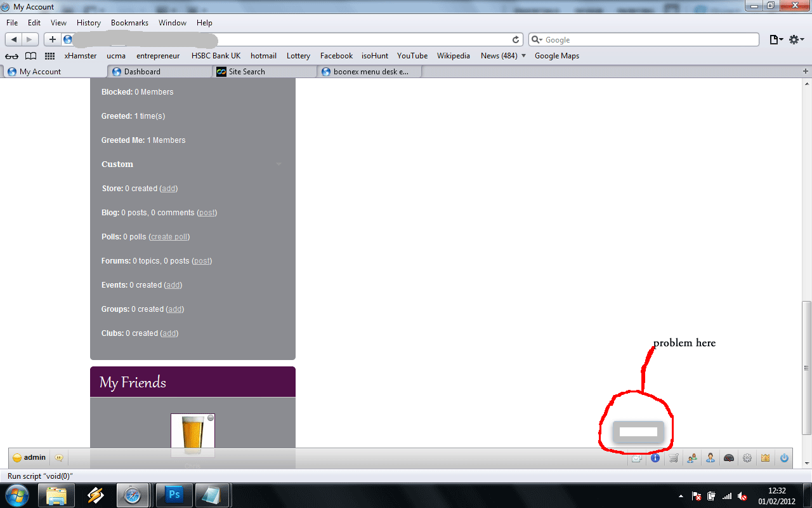Click the volume speaker icon in system tray
Screen dimensions: 812x508
[x=743, y=496]
